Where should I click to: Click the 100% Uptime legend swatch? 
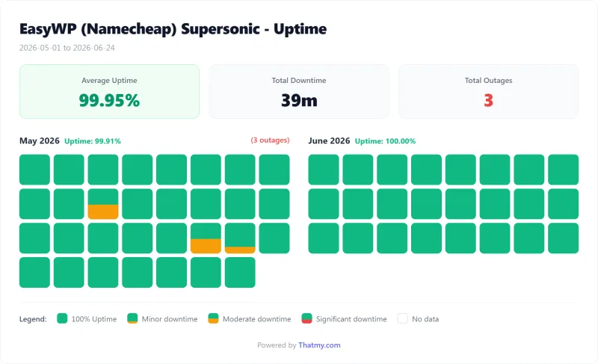pyautogui.click(x=62, y=318)
